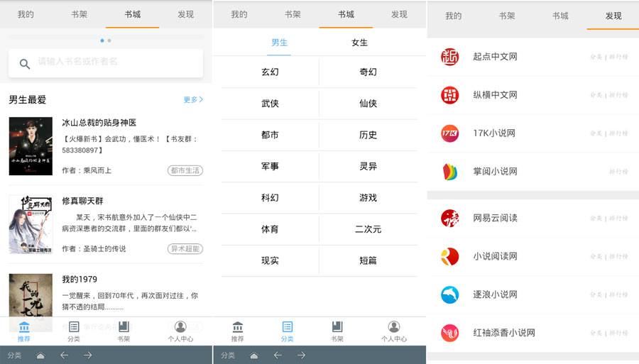Open the 发现 tab on the left screen
This screenshot has width=639, height=364.
(x=186, y=14)
